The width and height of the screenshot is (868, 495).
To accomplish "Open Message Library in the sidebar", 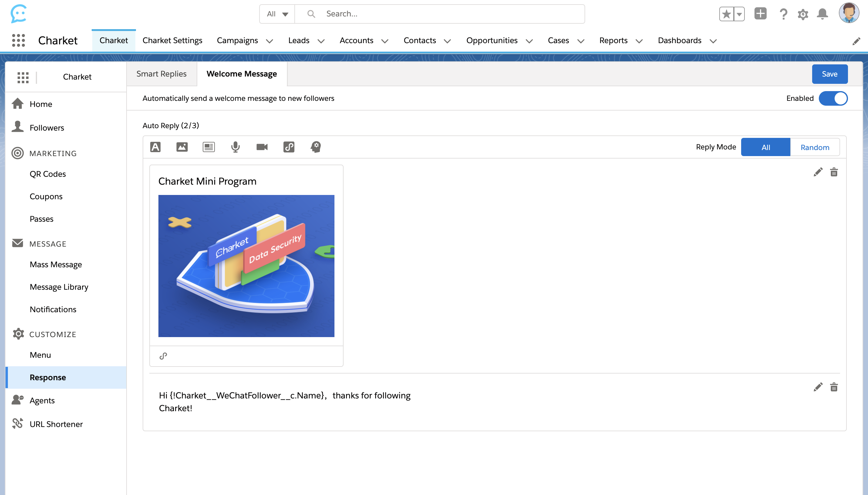I will point(59,287).
